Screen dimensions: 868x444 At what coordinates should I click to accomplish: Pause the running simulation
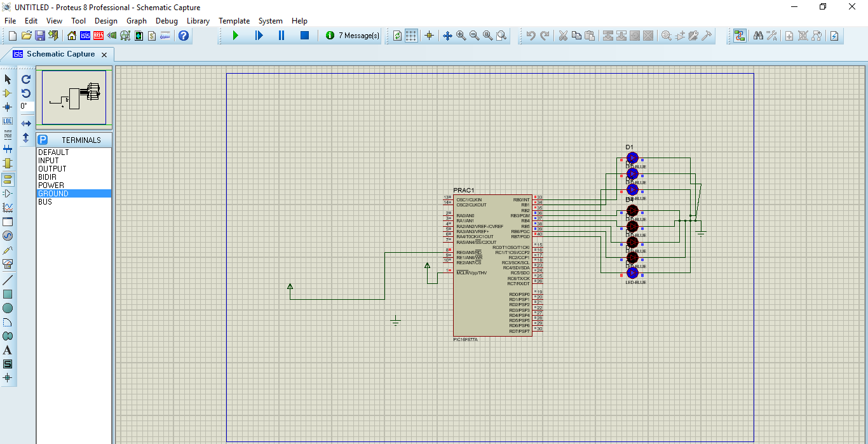(281, 36)
